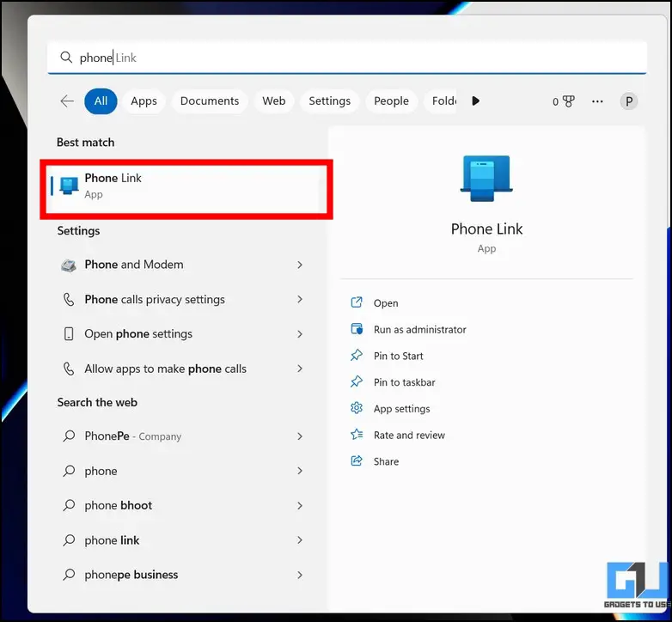Image resolution: width=672 pixels, height=622 pixels.
Task: Click Open for Phone Link
Action: coord(386,303)
